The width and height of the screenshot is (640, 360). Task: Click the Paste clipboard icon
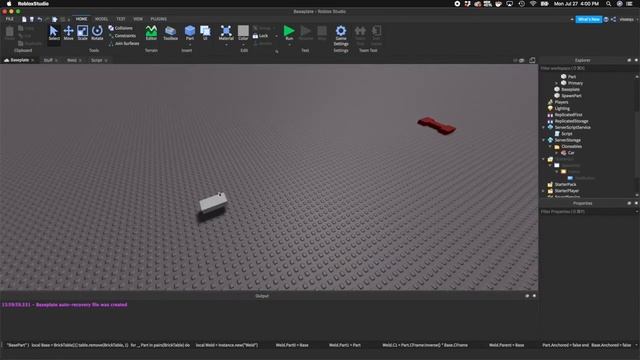pyautogui.click(x=9, y=33)
